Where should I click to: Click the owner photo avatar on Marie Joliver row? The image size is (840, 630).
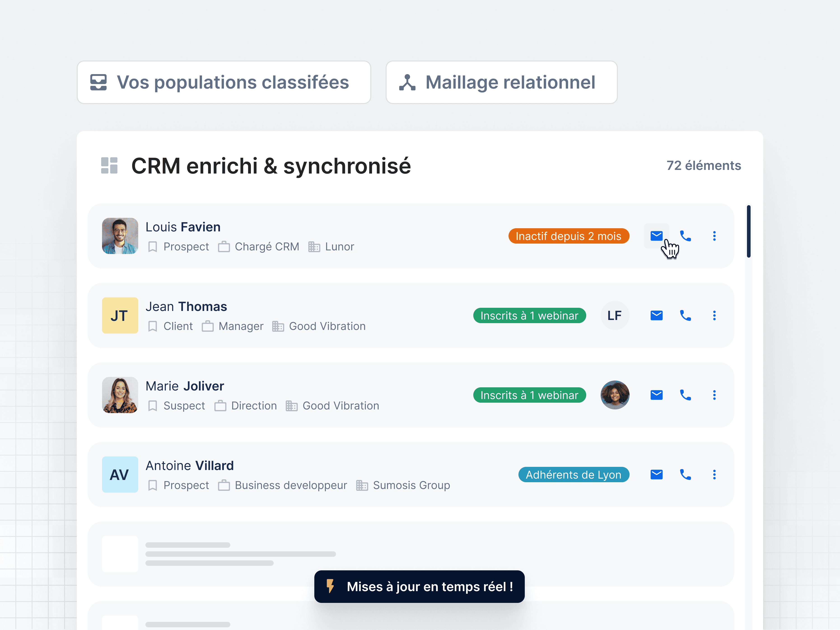(615, 395)
